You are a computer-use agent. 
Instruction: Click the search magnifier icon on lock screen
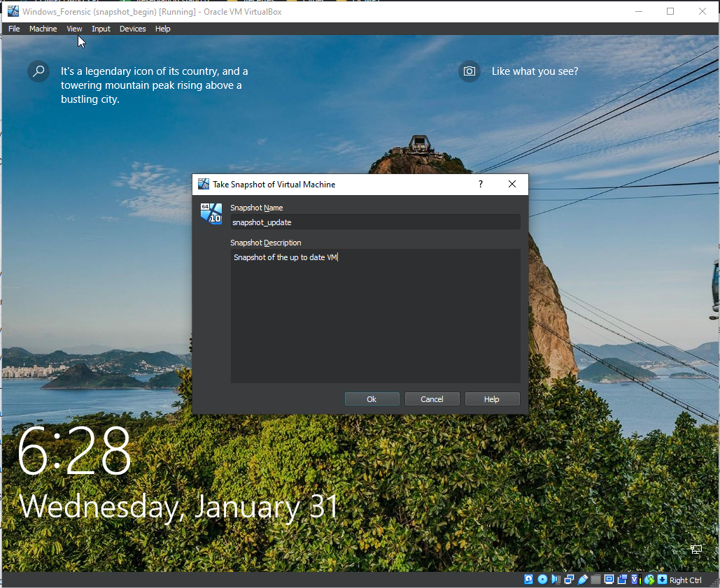[38, 71]
